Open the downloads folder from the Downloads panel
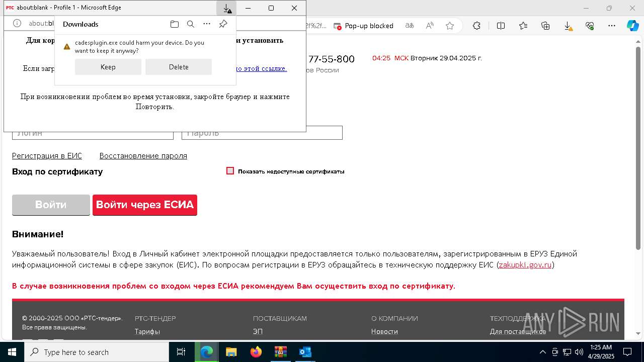644x362 pixels. 175,24
